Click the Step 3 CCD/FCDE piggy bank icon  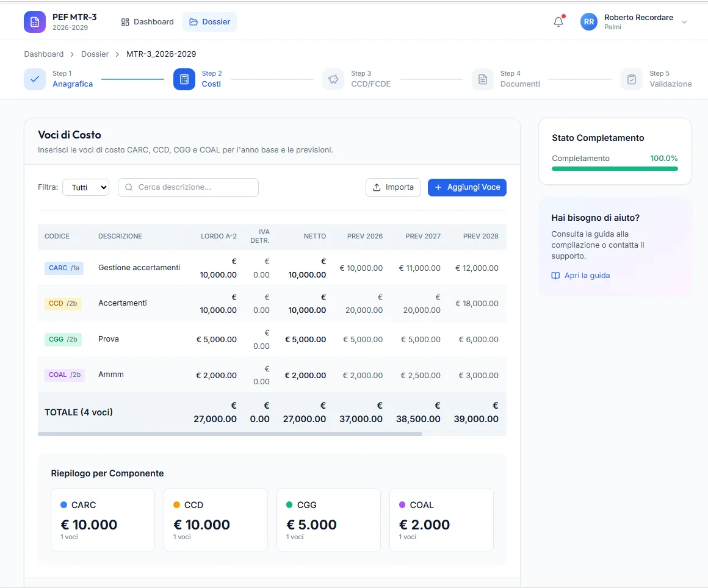tap(333, 79)
